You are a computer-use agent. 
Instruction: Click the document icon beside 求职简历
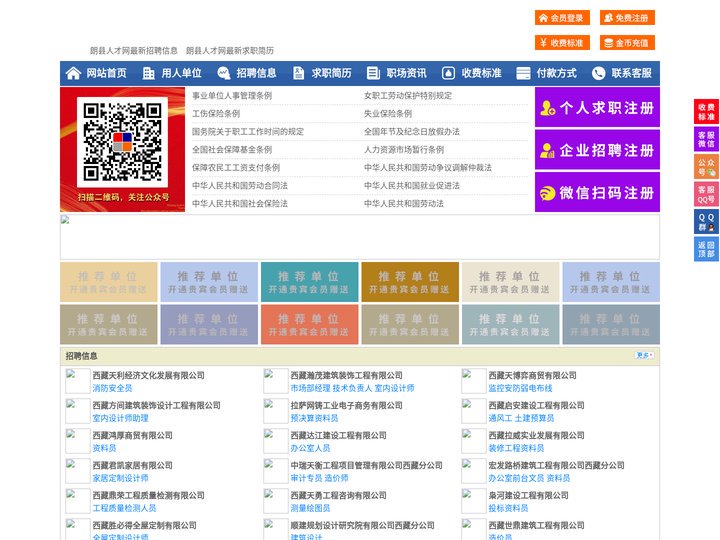point(298,73)
